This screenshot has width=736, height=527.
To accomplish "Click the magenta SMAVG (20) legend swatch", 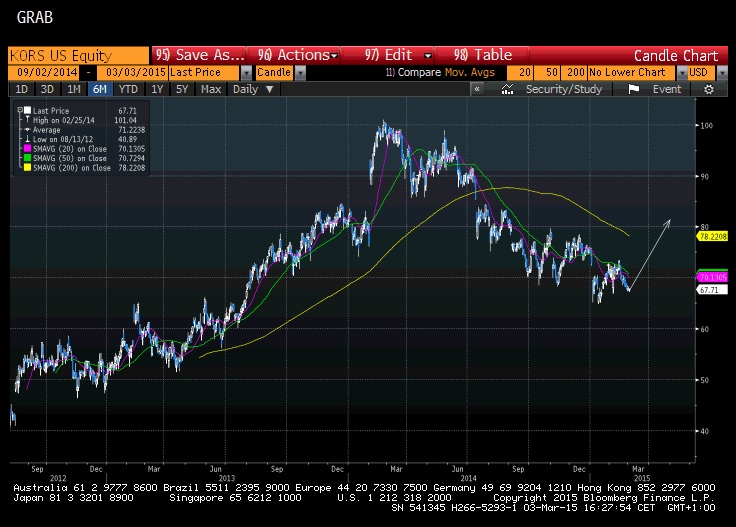I will [x=27, y=148].
